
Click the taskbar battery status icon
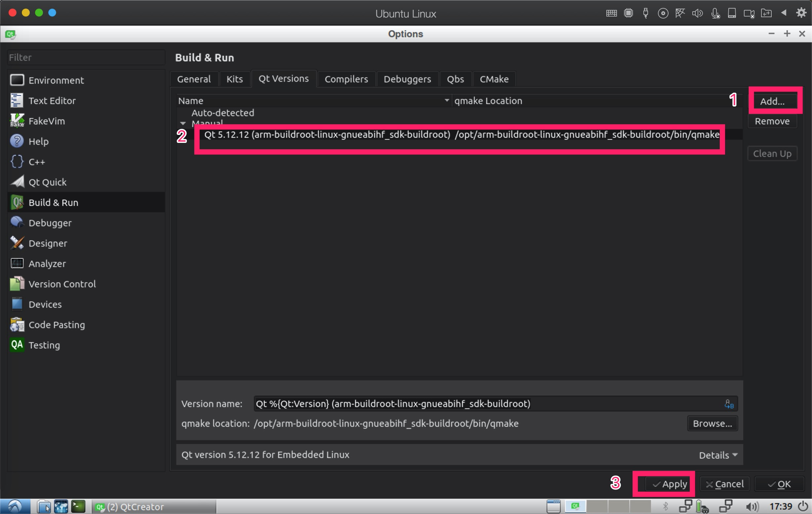[x=702, y=507]
